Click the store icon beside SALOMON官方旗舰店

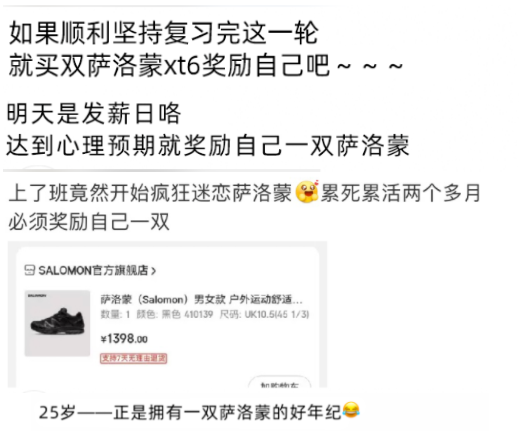(30, 270)
